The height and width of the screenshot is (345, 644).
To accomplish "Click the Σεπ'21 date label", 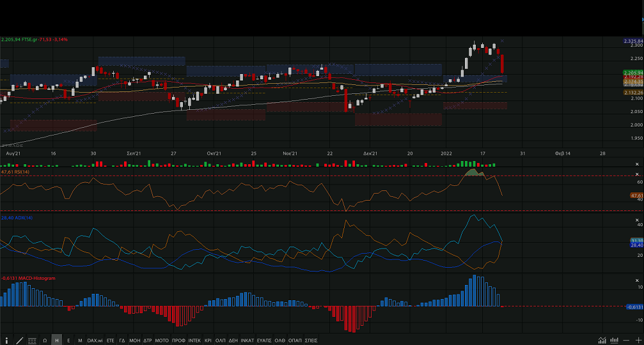I will pos(134,153).
